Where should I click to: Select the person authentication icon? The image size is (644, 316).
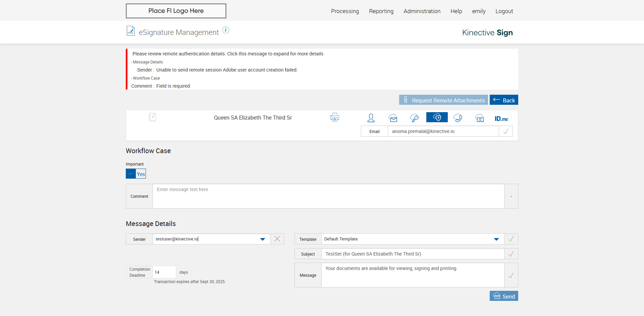371,118
